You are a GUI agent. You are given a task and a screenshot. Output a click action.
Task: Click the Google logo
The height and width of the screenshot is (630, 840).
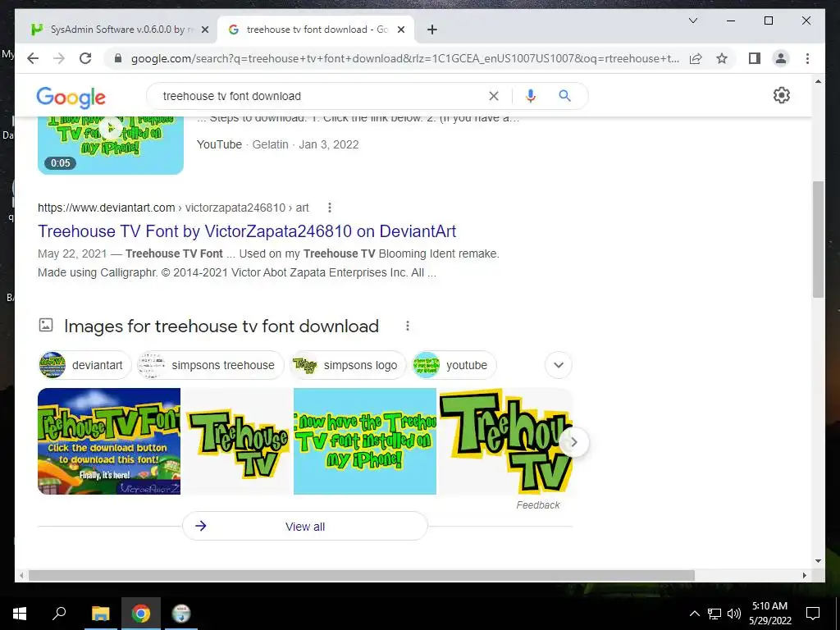71,97
